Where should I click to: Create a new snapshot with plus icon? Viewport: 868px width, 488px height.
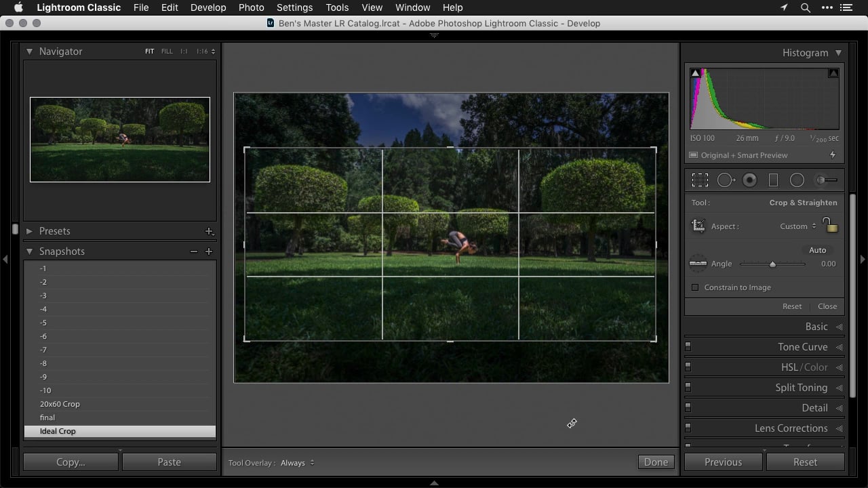click(209, 251)
